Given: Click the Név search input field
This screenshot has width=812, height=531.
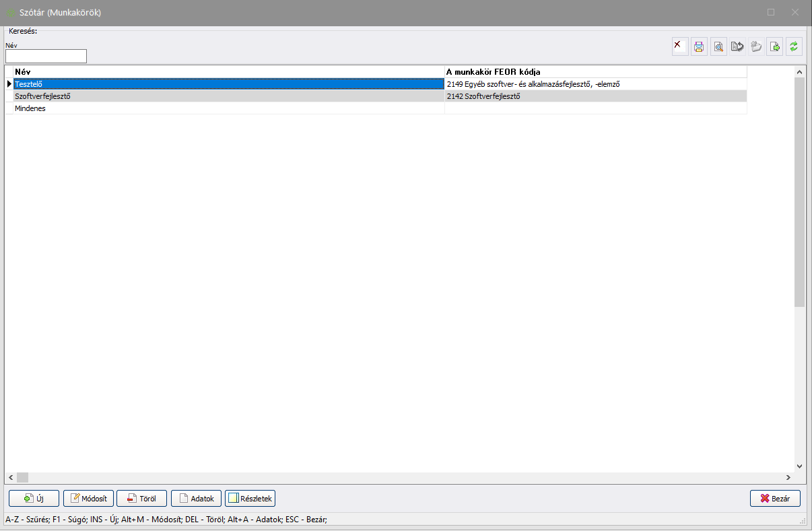Looking at the screenshot, I should point(46,57).
